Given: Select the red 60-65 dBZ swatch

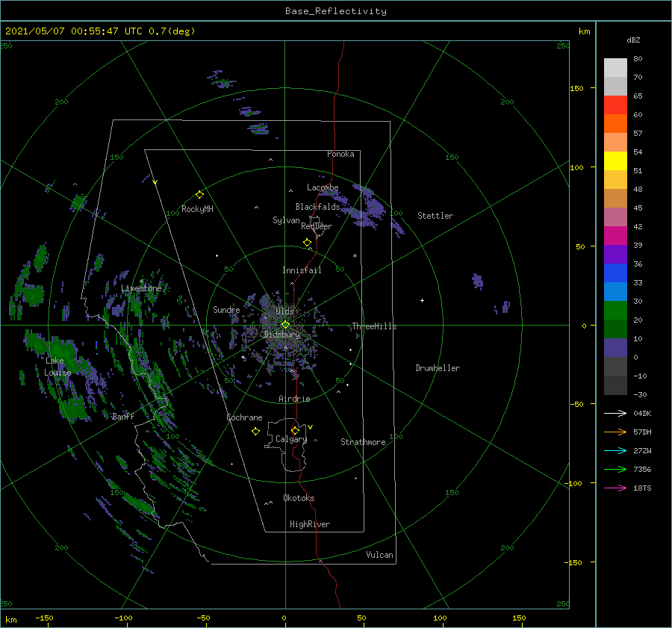Looking at the screenshot, I should point(615,105).
